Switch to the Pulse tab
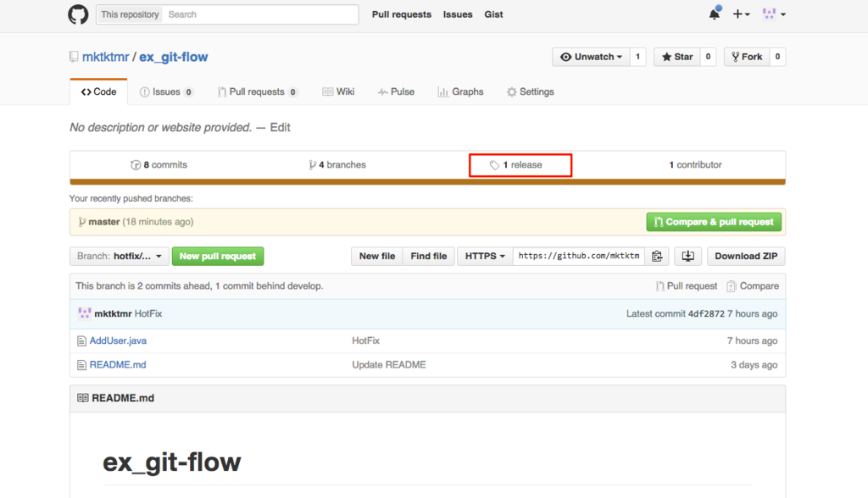The height and width of the screenshot is (498, 868). tap(396, 91)
